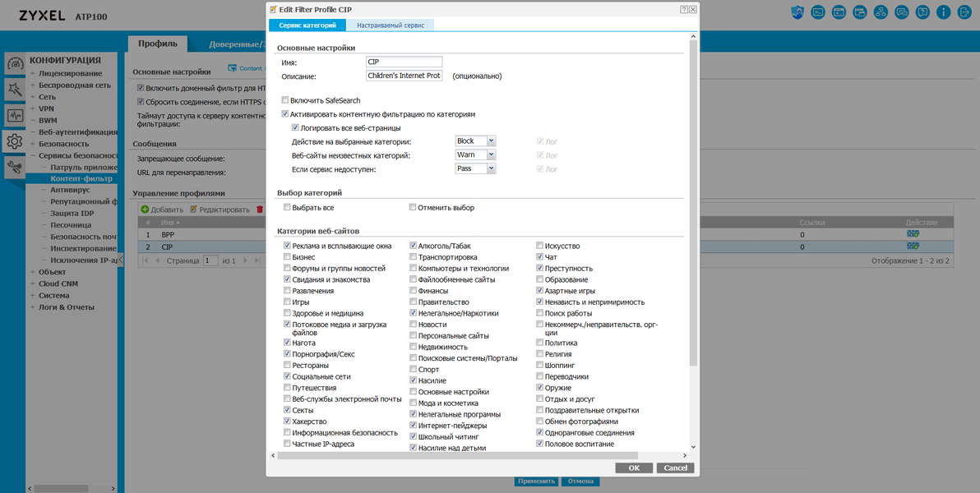This screenshot has height=493, width=980.
Task: Expand the VPN tree node
Action: (33, 108)
